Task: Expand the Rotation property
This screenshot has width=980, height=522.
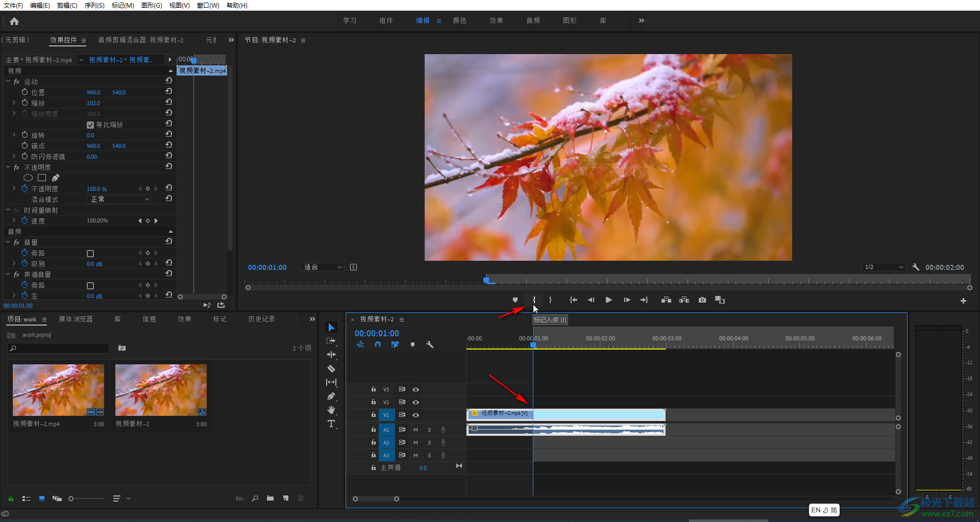Action: [x=14, y=135]
